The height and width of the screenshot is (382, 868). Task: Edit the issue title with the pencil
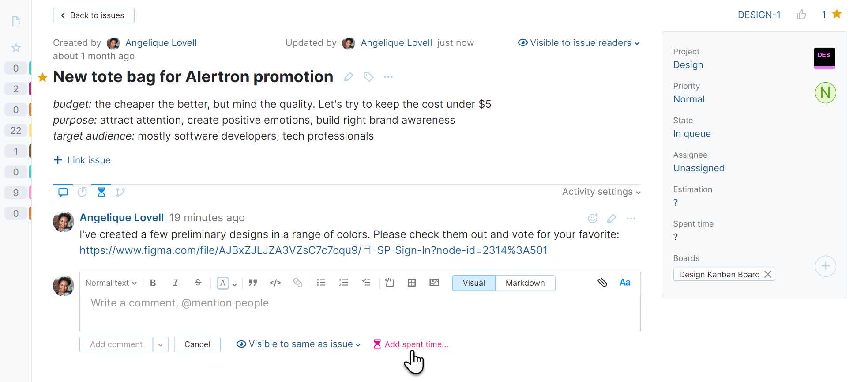point(348,77)
